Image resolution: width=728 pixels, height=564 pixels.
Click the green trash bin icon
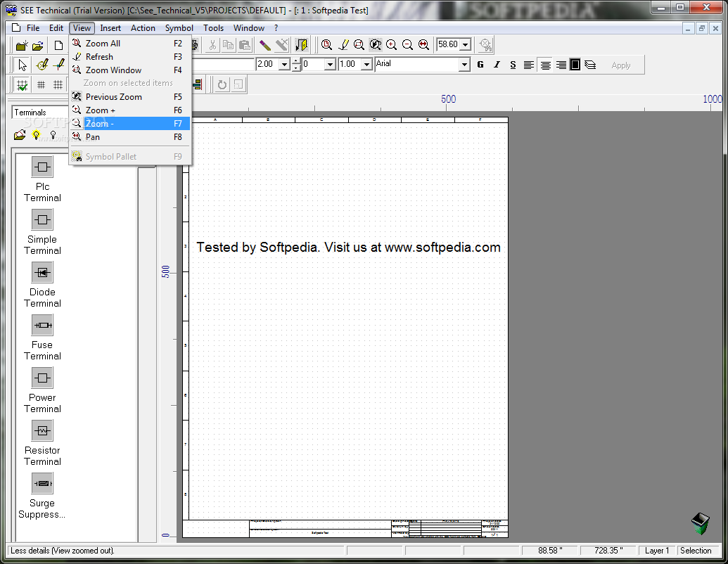coord(700,524)
